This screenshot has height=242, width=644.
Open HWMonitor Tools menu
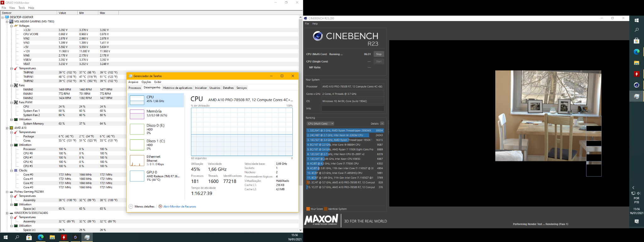pyautogui.click(x=22, y=8)
